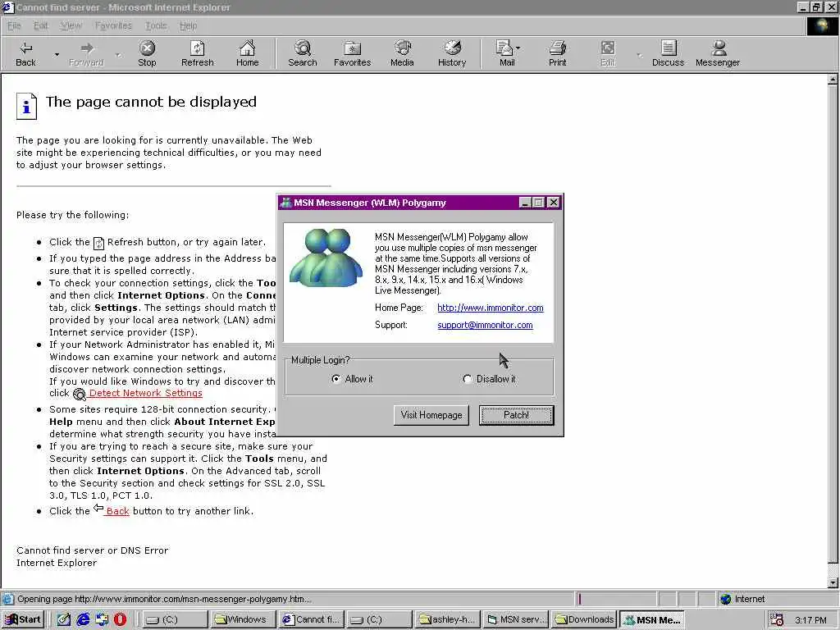This screenshot has width=840, height=630.
Task: Click the page scrollbar down arrow
Action: coord(833,583)
